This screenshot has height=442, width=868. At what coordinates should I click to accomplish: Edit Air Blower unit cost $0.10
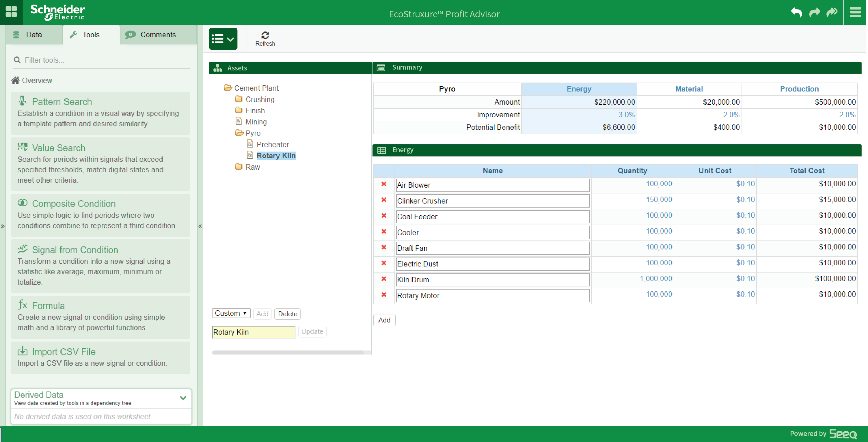click(x=745, y=184)
